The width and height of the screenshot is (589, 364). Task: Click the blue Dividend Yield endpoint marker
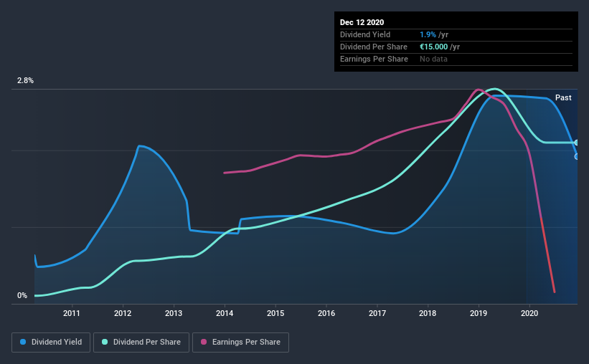click(x=577, y=156)
